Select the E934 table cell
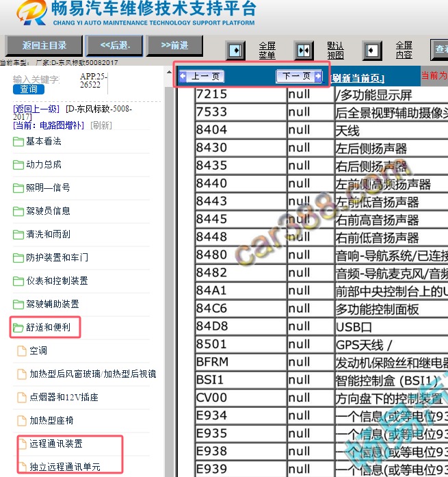This screenshot has height=477, width=448. click(x=241, y=415)
